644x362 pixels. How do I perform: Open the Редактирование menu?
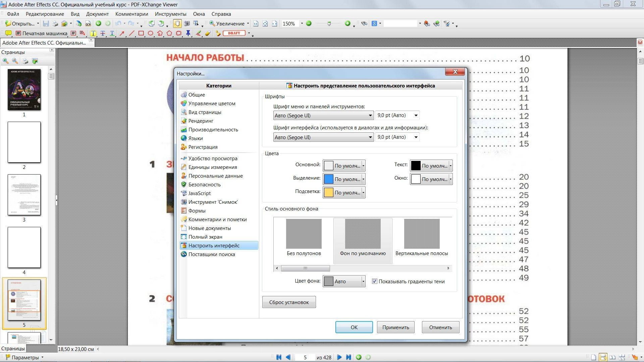click(x=45, y=14)
